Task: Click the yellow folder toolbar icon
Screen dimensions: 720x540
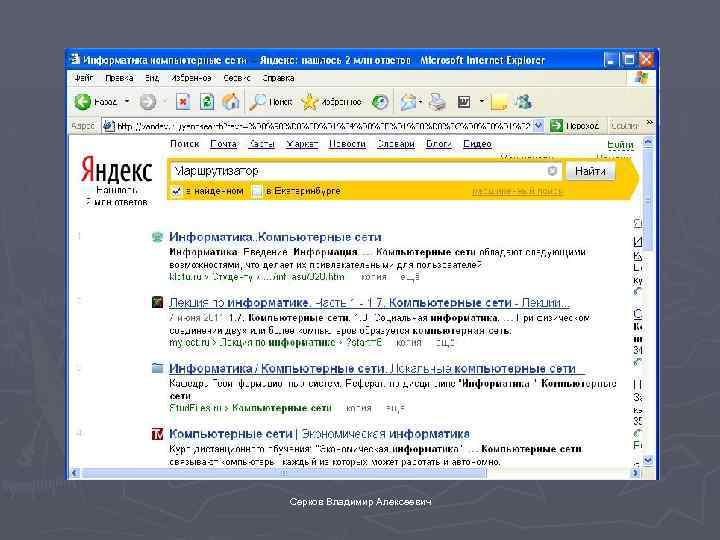Action: point(499,102)
